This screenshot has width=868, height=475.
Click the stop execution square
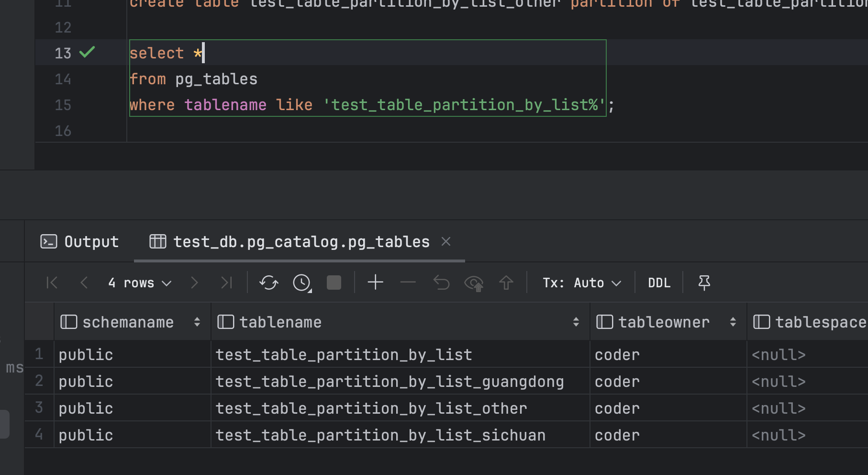pyautogui.click(x=334, y=283)
